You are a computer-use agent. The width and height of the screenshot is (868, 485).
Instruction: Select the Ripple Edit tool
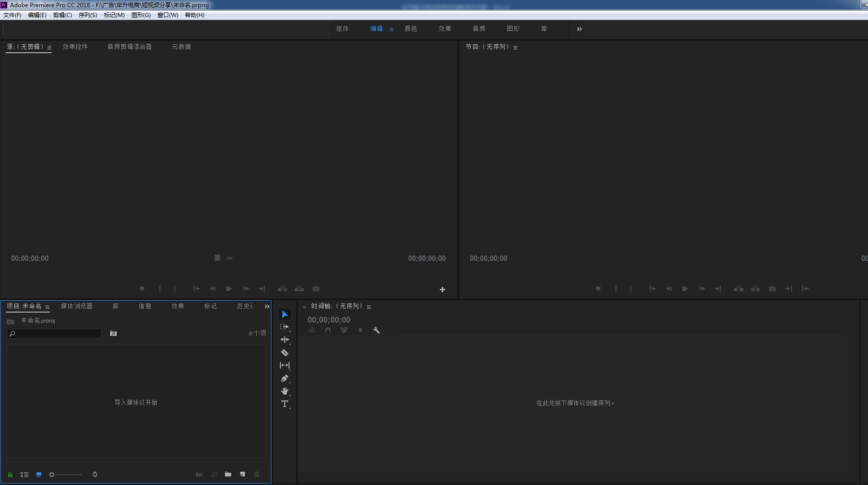click(x=285, y=340)
